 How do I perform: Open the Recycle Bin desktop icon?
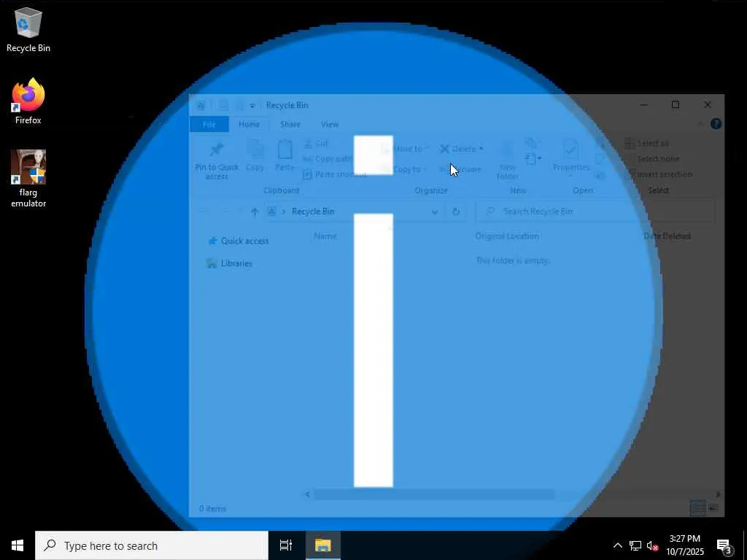click(x=28, y=29)
